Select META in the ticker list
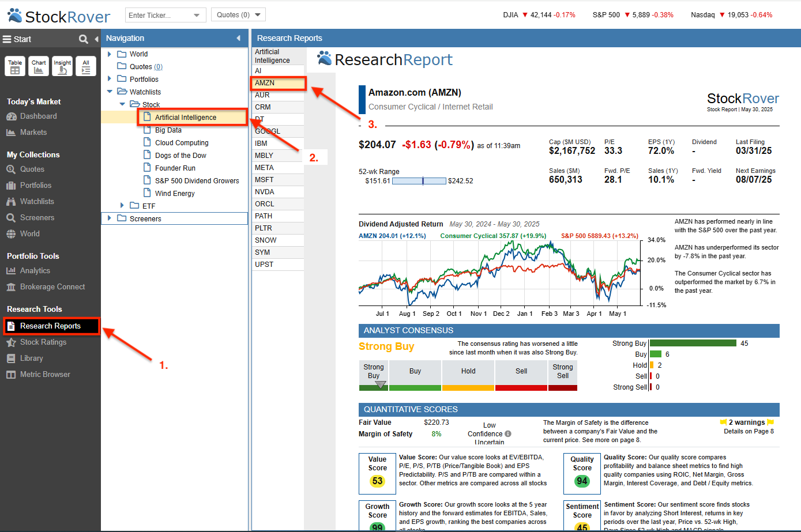Image resolution: width=801 pixels, height=532 pixels. tap(278, 168)
